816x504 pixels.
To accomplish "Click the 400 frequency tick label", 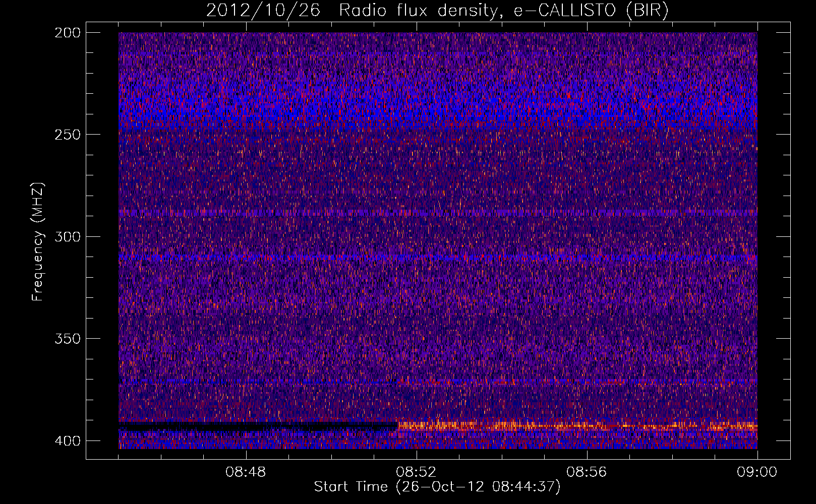I will (x=67, y=440).
